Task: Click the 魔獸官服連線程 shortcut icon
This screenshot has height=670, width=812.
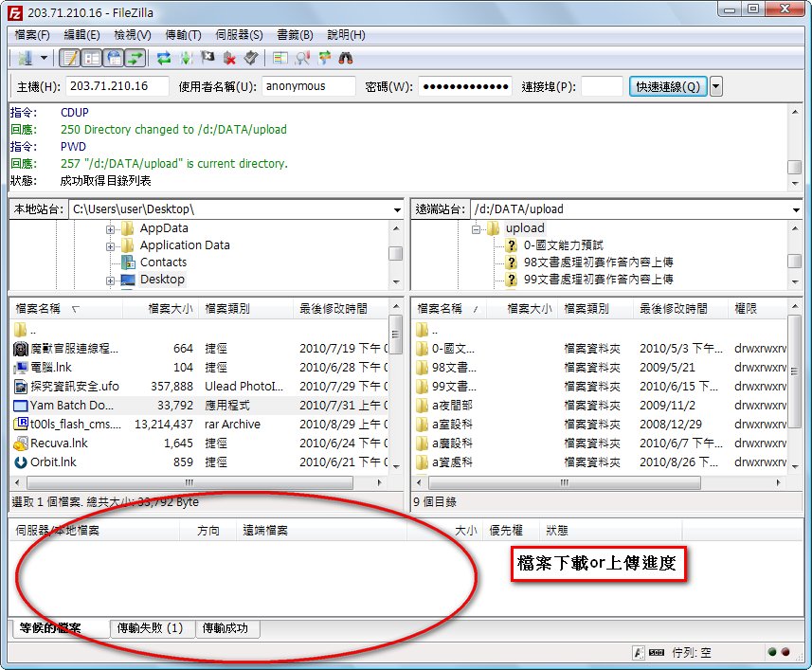Action: pyautogui.click(x=20, y=349)
